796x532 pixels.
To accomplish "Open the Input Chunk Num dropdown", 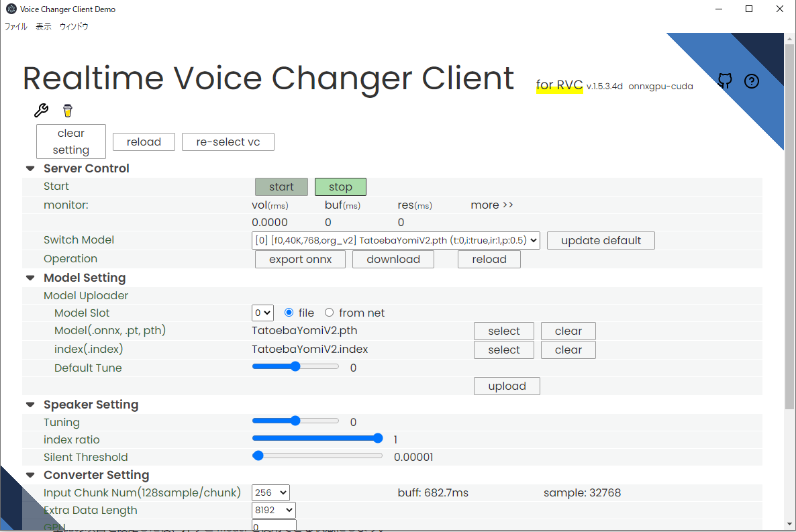I will [270, 492].
